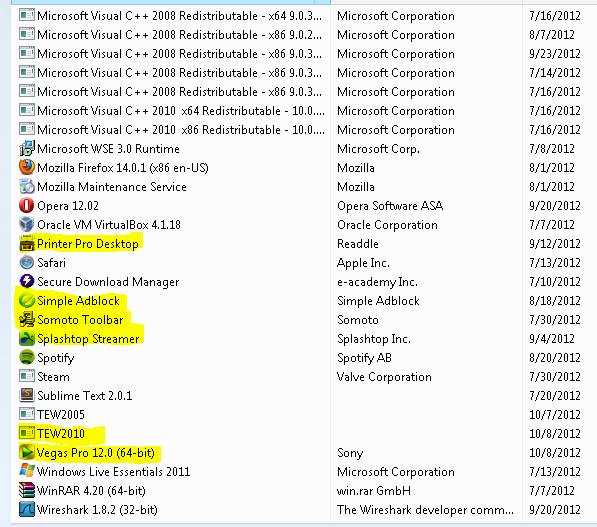Click the "7/10/2012" install date
Viewport: 597px width, 527px height.
(555, 282)
